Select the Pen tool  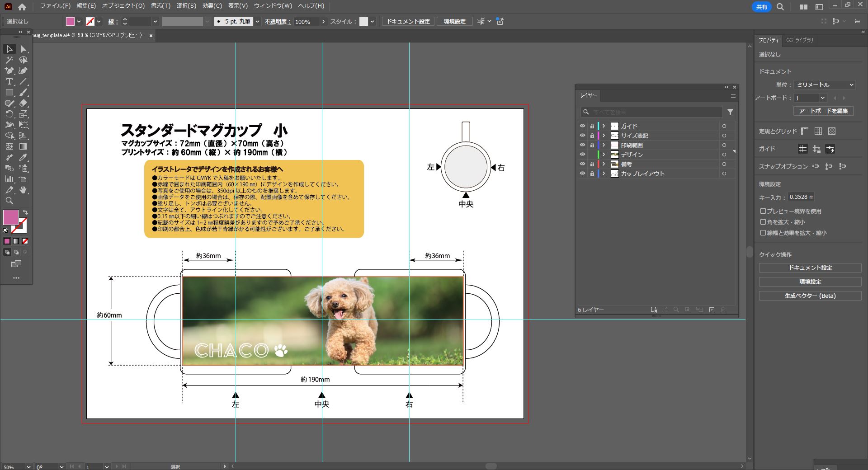(x=9, y=70)
